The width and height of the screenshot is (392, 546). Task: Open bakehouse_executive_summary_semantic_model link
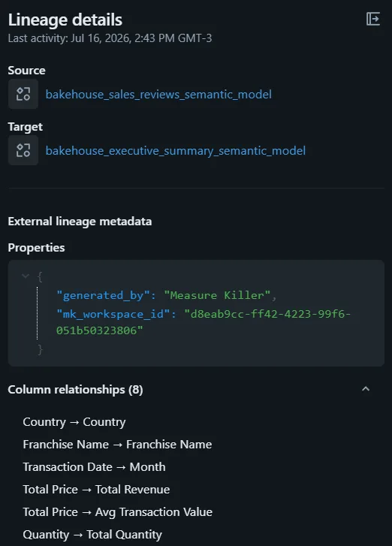tap(176, 151)
